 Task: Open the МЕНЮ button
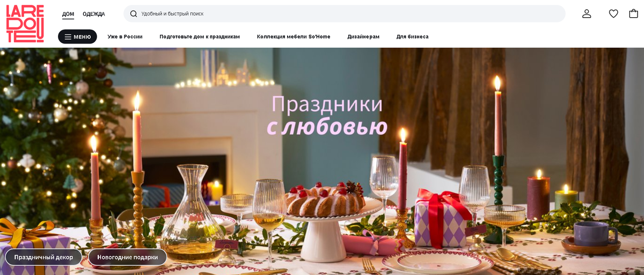[x=77, y=37]
